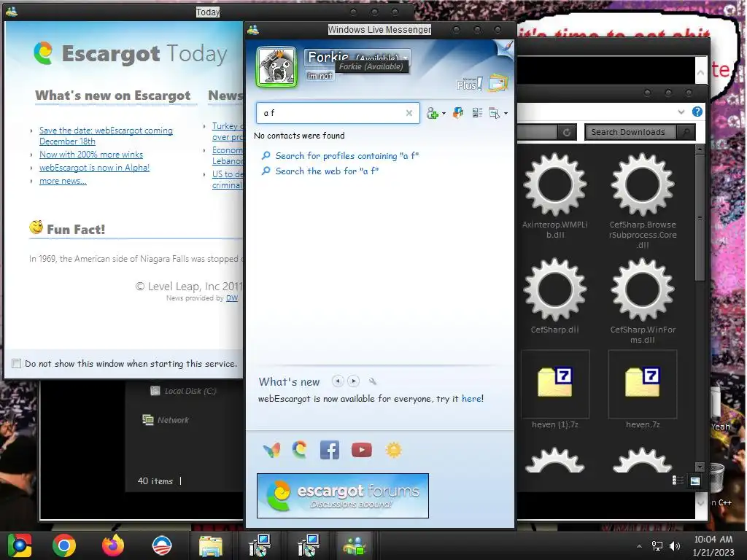Show next What's new item

tap(354, 381)
